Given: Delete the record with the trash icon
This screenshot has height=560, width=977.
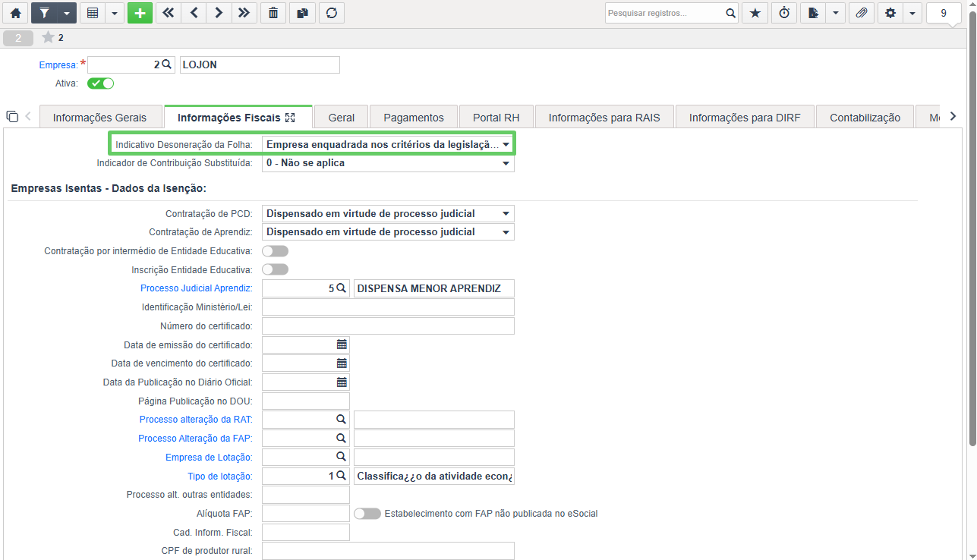Looking at the screenshot, I should [x=273, y=13].
